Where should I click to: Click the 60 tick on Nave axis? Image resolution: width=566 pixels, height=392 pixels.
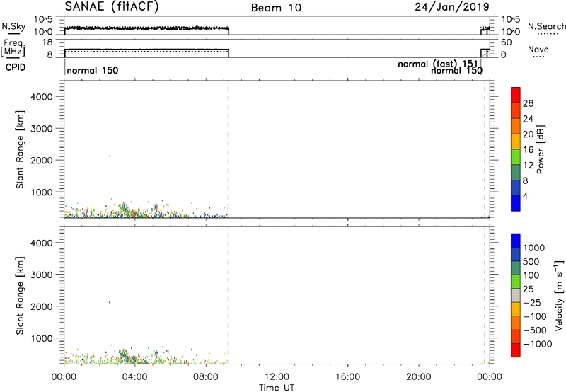(x=507, y=42)
